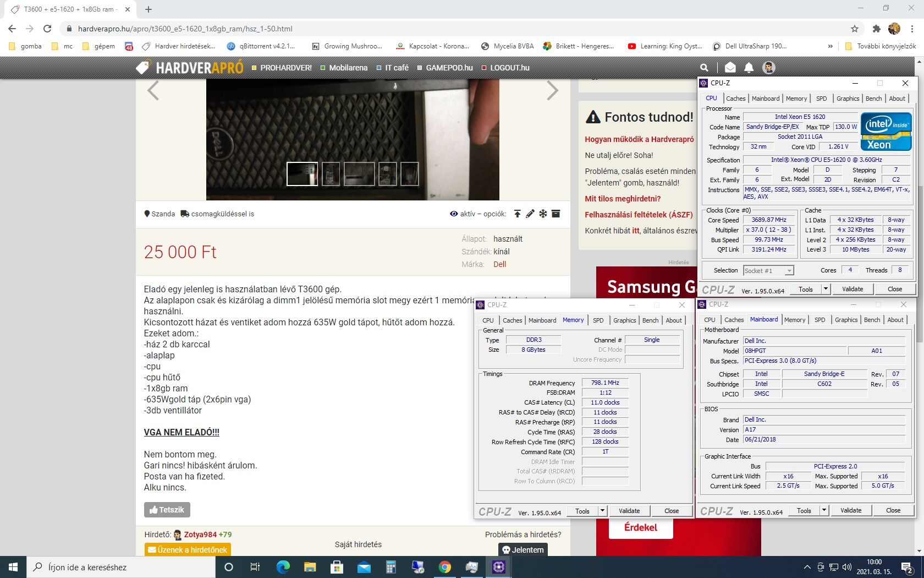Image resolution: width=924 pixels, height=578 pixels.
Task: Open the Zotya984 advertiser profile link
Action: 200,535
